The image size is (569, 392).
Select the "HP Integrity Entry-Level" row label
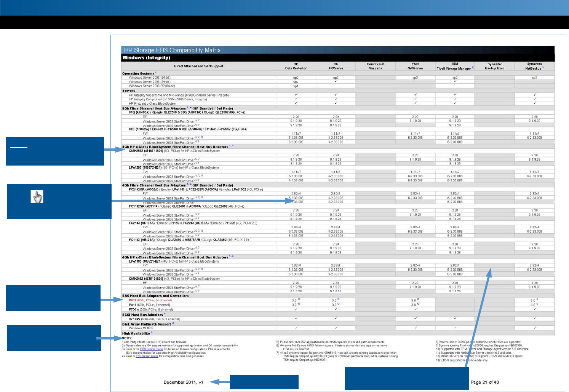(168, 99)
